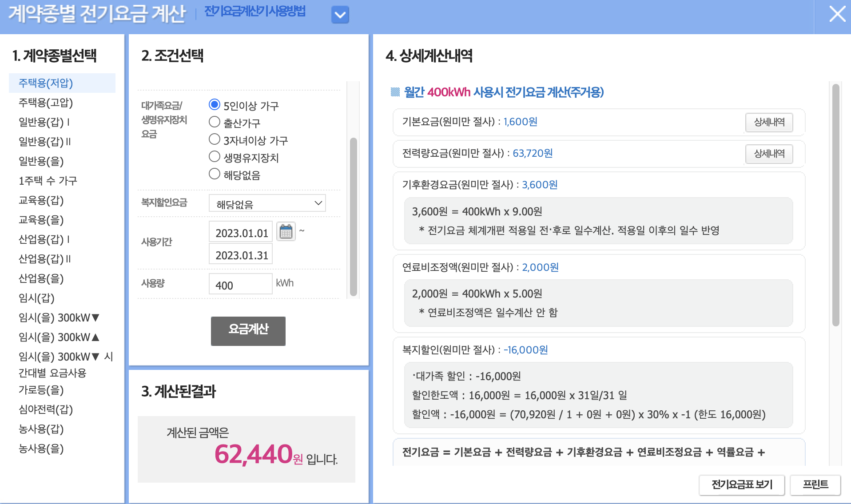Click the conditions panel vertical scrollbar
Image resolution: width=851 pixels, height=504 pixels.
pos(354,217)
